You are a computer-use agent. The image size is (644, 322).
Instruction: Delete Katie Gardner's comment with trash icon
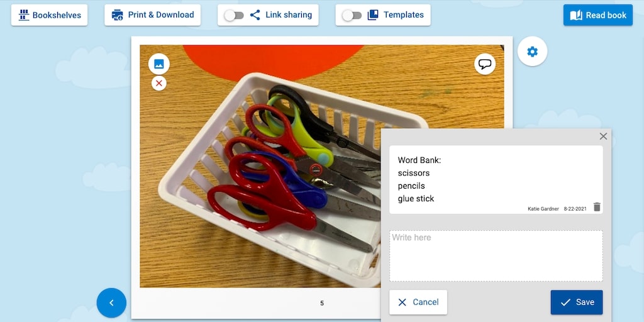[x=597, y=207]
